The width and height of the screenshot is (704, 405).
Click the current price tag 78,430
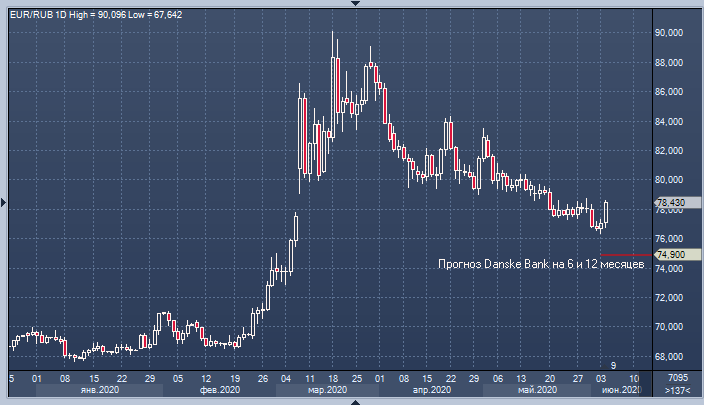click(x=670, y=203)
